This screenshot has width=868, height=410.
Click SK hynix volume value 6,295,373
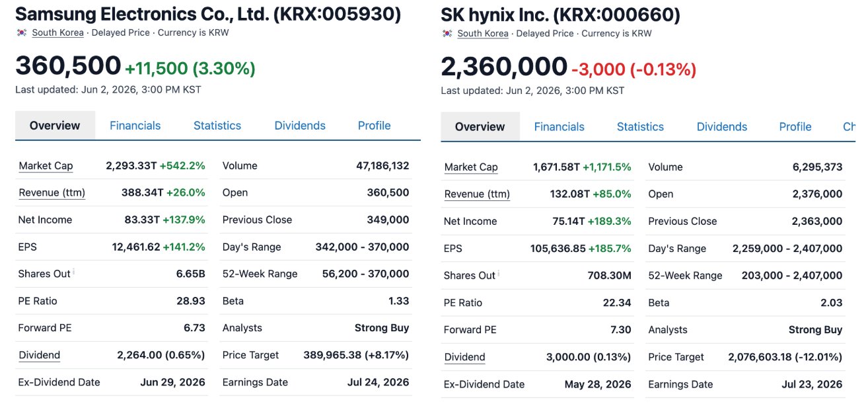pyautogui.click(x=818, y=167)
